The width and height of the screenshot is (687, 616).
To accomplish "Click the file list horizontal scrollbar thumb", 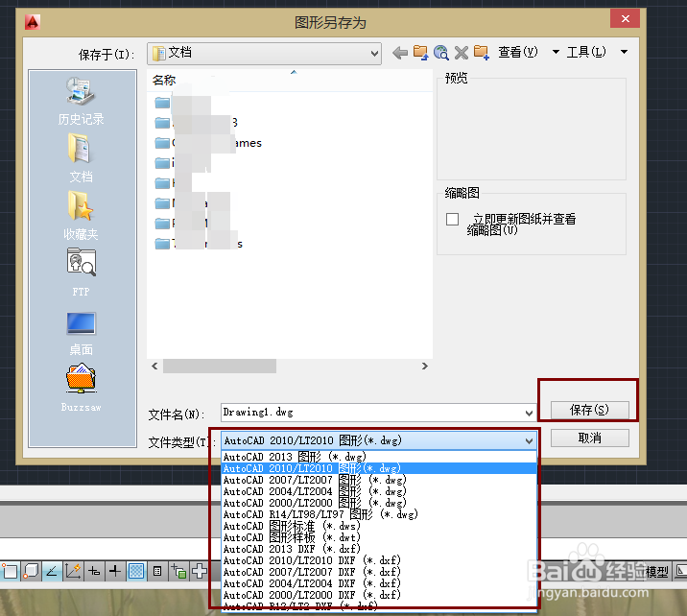I will [220, 366].
